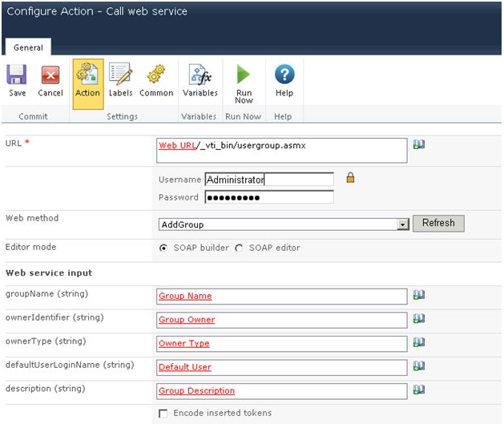Enable Encode inserted tokens checkbox
This screenshot has width=504, height=424.
coord(163,414)
